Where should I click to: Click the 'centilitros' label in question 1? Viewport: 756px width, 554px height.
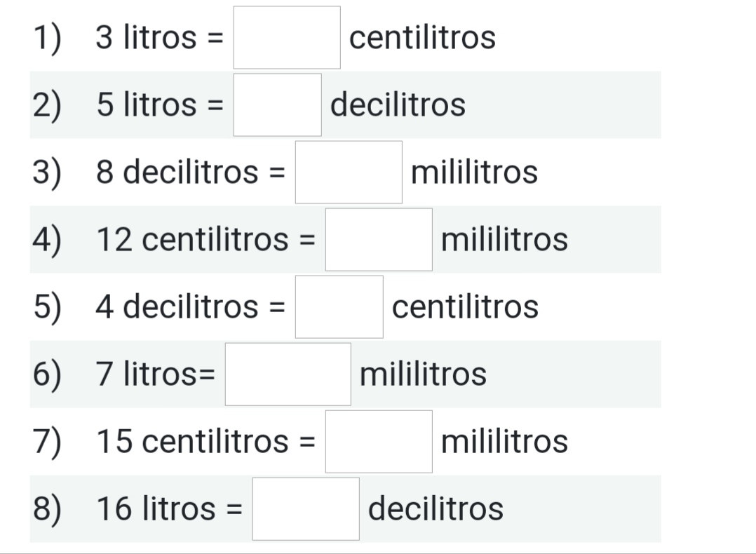point(422,38)
